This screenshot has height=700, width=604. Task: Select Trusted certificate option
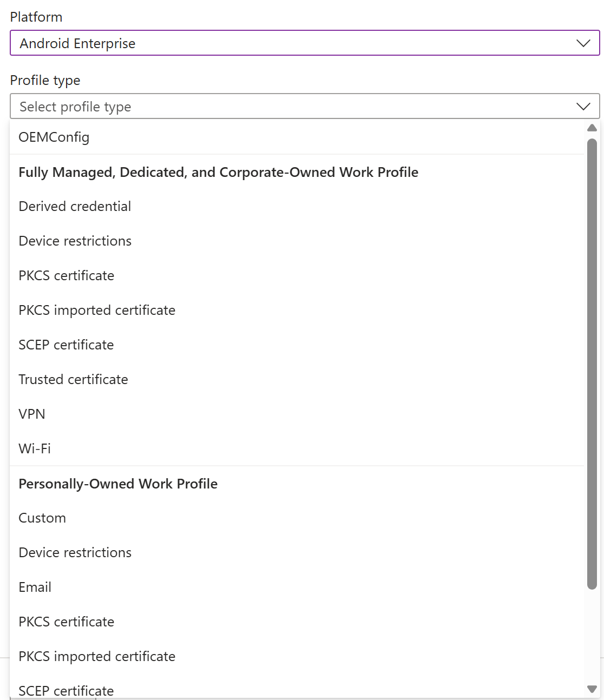73,380
